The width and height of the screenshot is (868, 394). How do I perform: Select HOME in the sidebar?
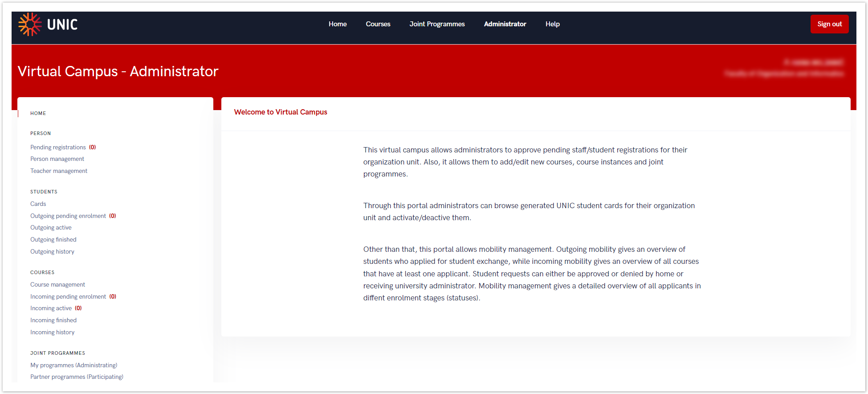click(x=38, y=113)
